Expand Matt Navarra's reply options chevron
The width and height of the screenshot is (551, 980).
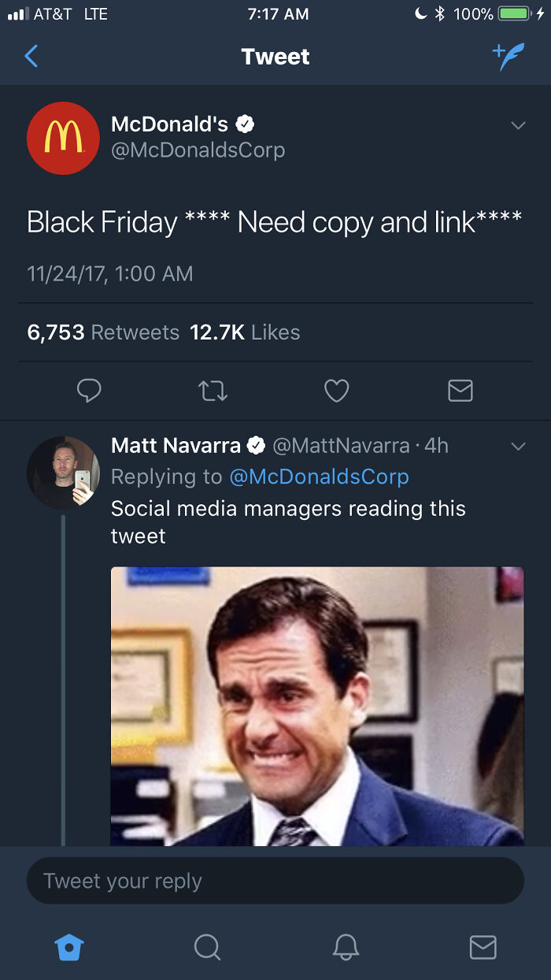517,447
